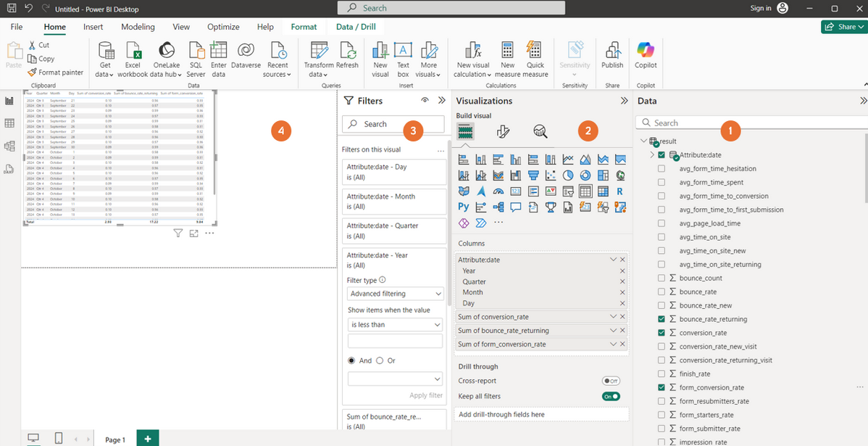This screenshot has height=446, width=868.
Task: Check the bounce_count field checkbox
Action: click(662, 278)
